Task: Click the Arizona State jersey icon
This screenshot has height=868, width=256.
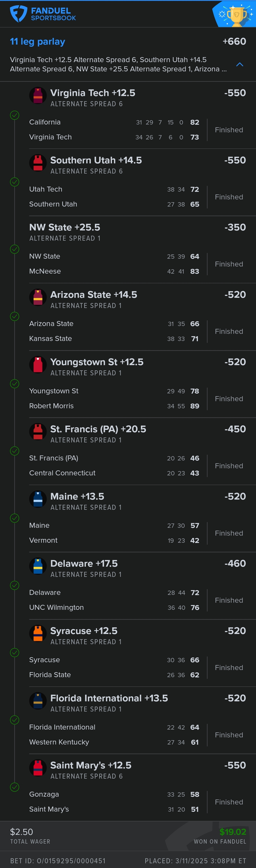Action: (38, 297)
